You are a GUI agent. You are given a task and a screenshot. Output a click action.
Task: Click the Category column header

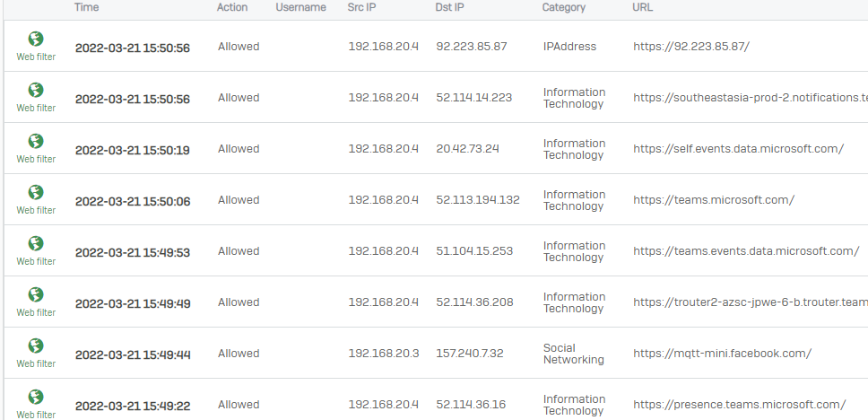[563, 8]
